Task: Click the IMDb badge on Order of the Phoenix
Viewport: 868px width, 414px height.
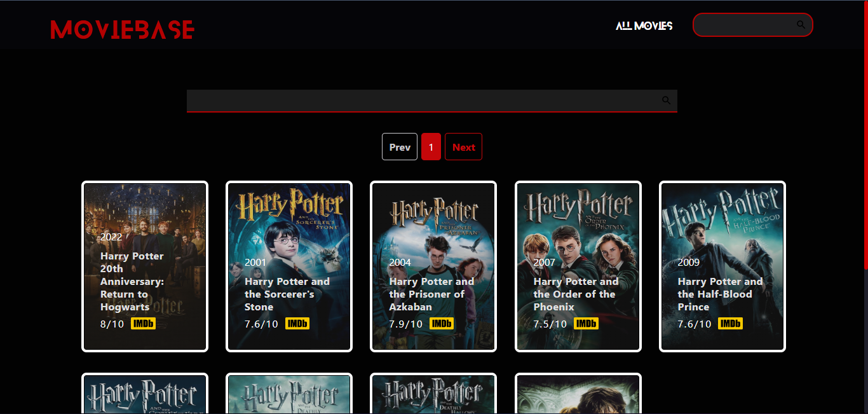Action: [x=587, y=323]
